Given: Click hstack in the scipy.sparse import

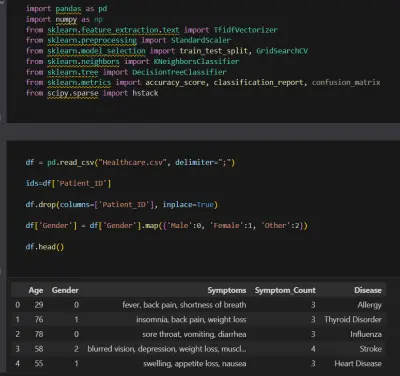Looking at the screenshot, I should click(145, 93).
